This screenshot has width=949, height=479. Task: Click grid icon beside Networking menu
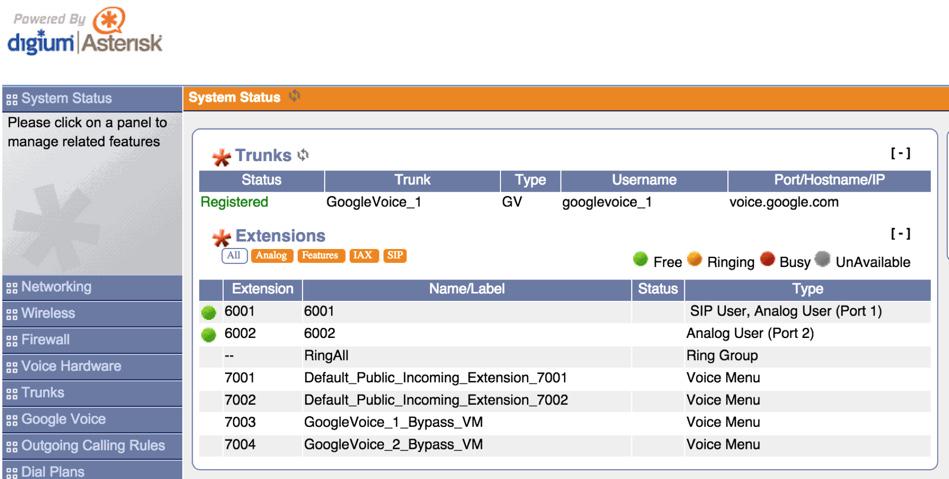pos(11,288)
